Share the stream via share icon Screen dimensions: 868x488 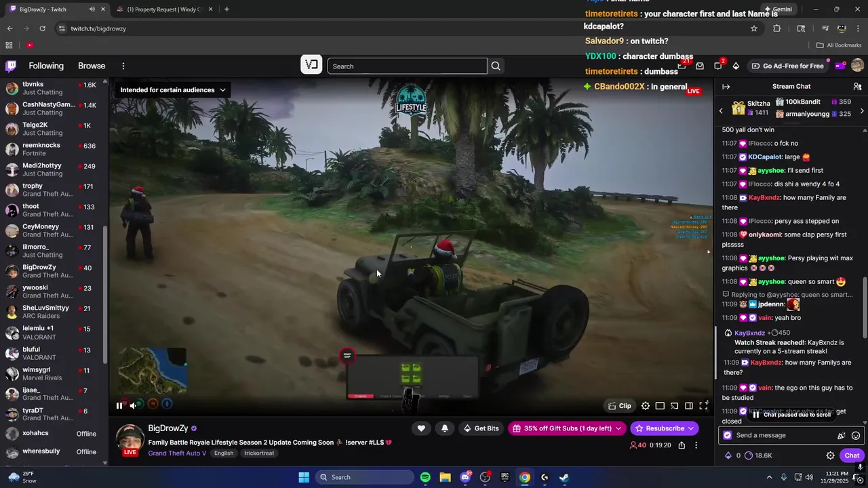pos(682,445)
